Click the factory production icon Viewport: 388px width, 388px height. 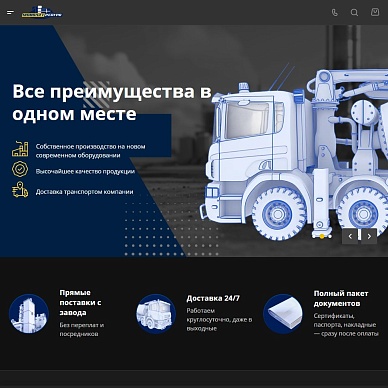tap(20, 149)
